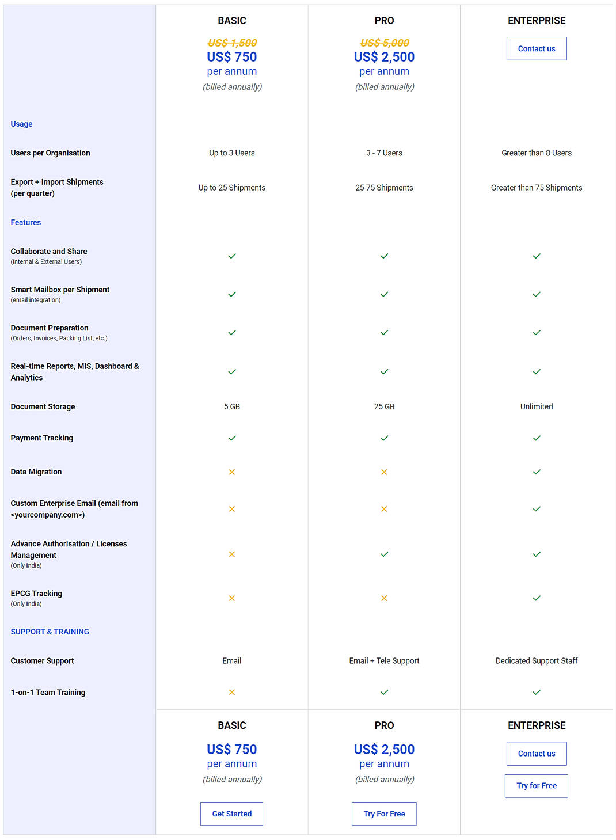Click the Try for Free button under Enterprise

tap(536, 785)
